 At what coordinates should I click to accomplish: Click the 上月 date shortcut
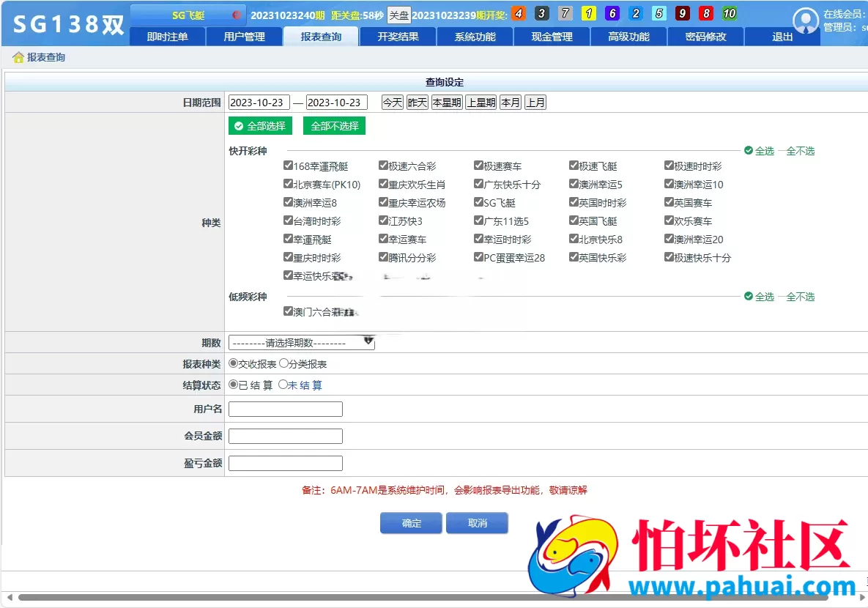pyautogui.click(x=535, y=103)
